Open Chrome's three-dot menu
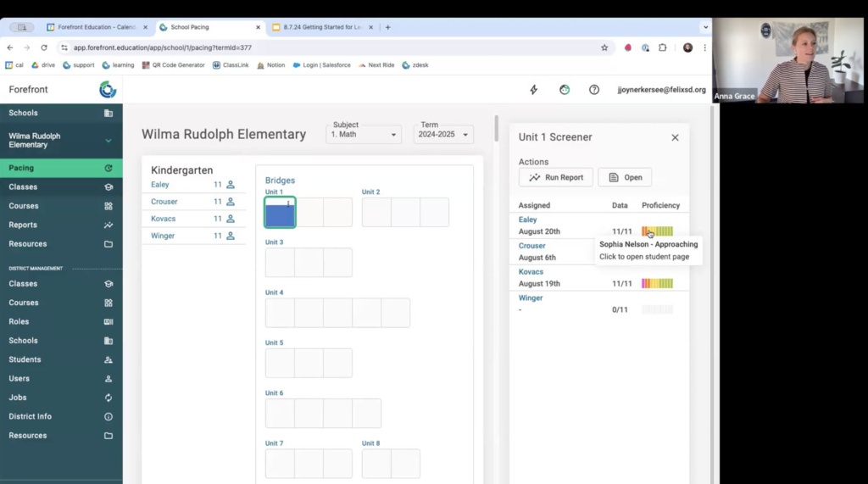This screenshot has height=484, width=868. pyautogui.click(x=704, y=47)
